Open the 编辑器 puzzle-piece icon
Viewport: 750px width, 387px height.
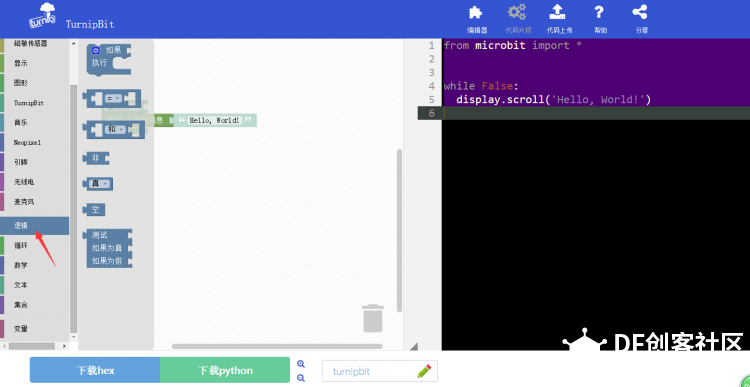point(476,13)
